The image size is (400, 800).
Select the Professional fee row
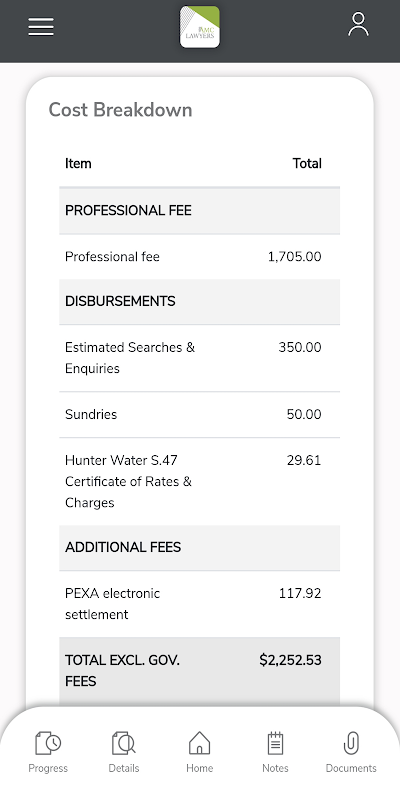pos(199,257)
